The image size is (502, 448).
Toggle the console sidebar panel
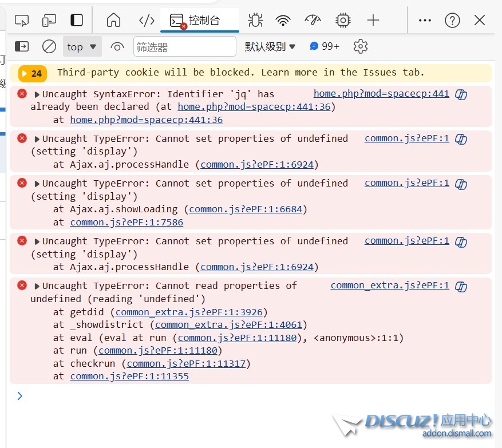[x=22, y=46]
